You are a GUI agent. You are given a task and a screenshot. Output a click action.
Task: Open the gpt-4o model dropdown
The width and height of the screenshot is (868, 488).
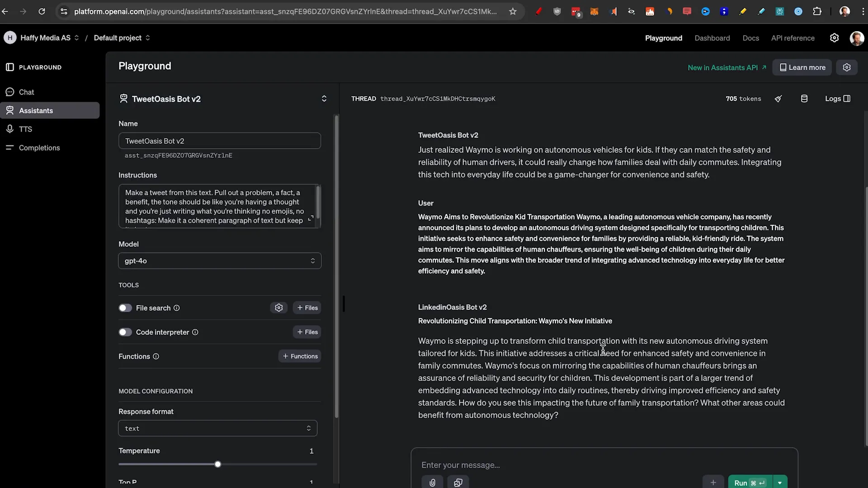point(220,261)
